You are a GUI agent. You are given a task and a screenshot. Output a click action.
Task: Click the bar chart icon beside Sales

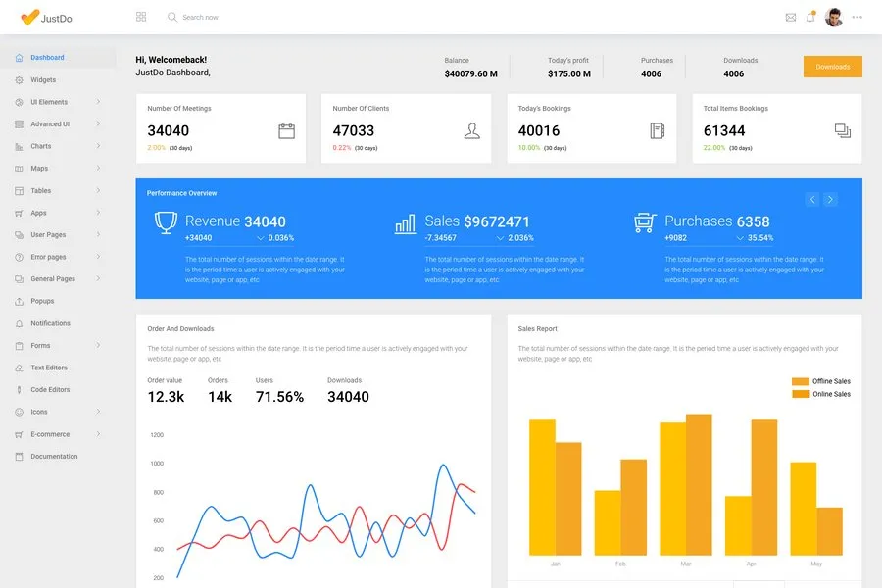click(405, 223)
